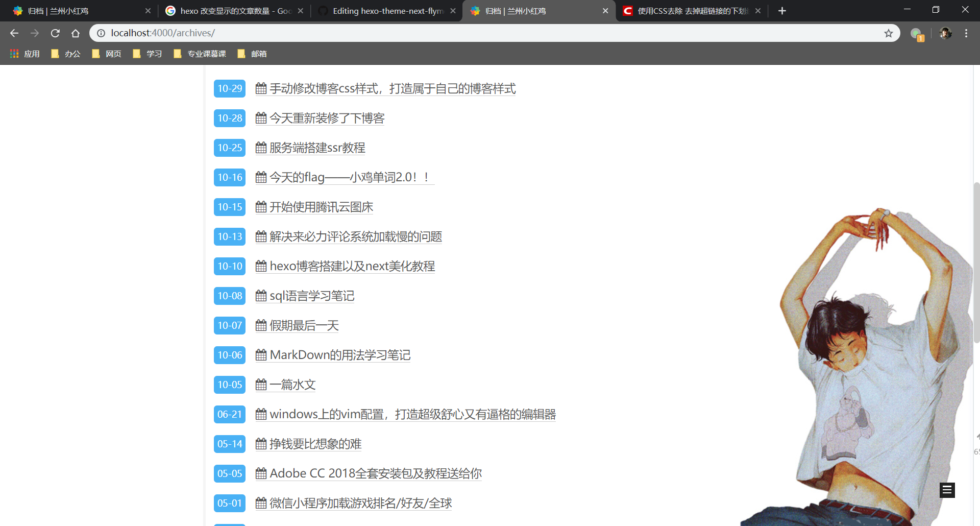Open the post sql语言学习笔记
This screenshot has width=980, height=526.
point(311,296)
